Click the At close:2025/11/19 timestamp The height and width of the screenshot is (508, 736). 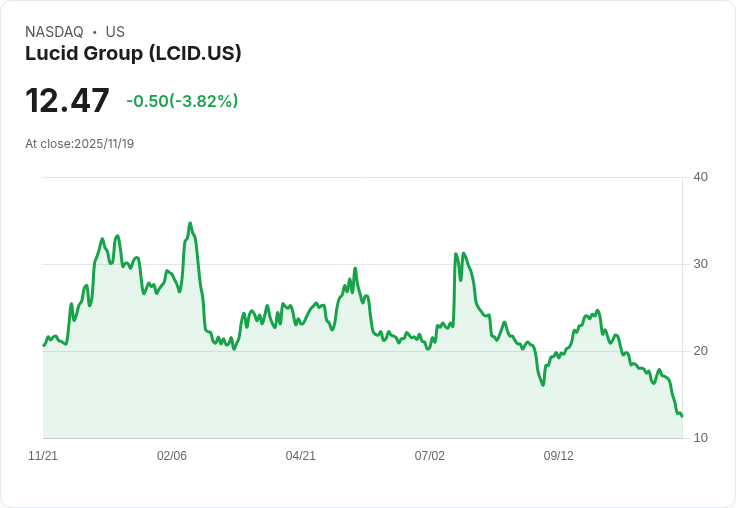point(79,144)
